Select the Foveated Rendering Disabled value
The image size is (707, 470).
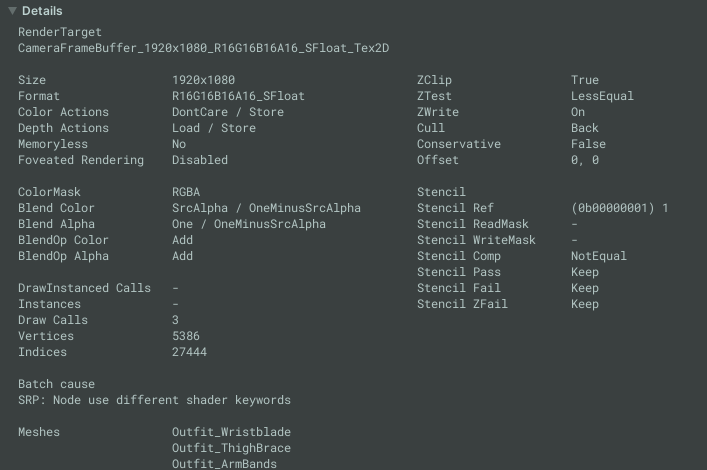pos(200,160)
